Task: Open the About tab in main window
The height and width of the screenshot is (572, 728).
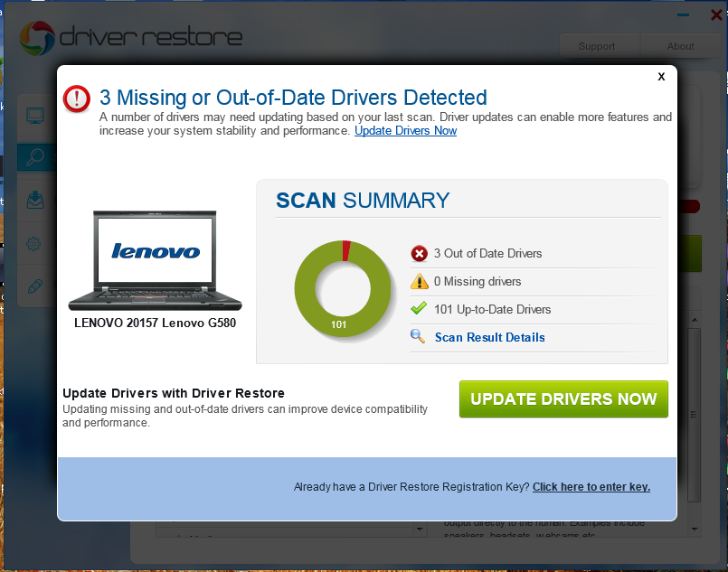Action: pyautogui.click(x=680, y=46)
